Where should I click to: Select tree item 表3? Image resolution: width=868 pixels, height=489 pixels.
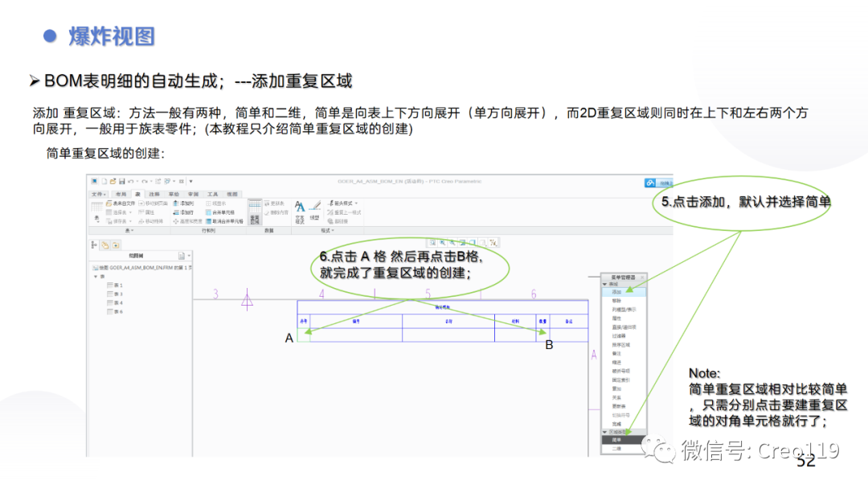[x=118, y=293]
